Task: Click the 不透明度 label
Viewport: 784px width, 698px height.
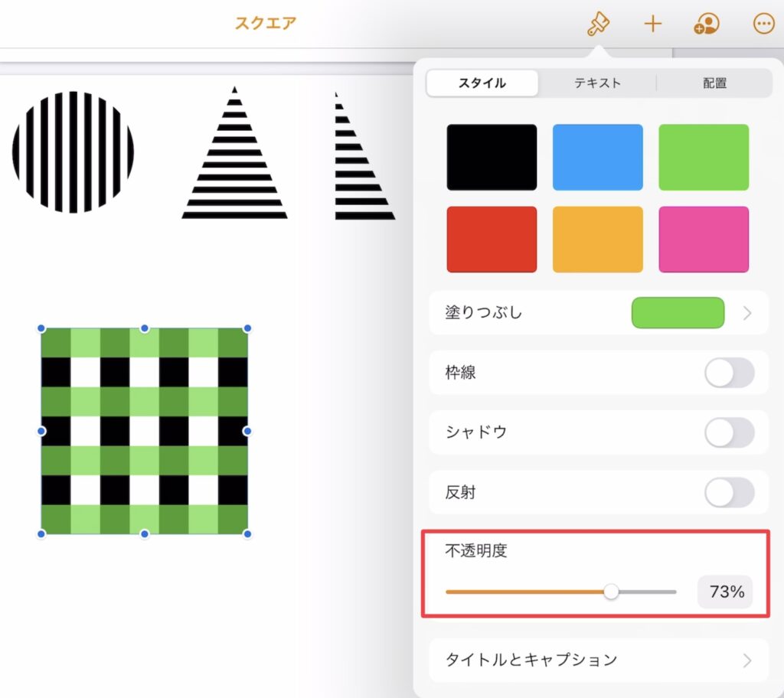Action: 476,550
